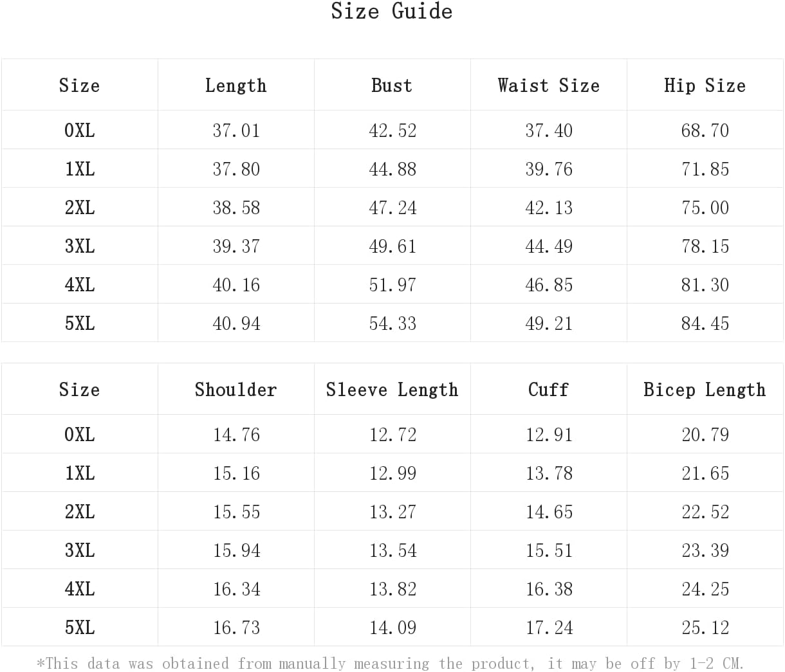Image resolution: width=785 pixels, height=672 pixels.
Task: Click the 1XL shoulder value 15.16
Action: point(236,473)
